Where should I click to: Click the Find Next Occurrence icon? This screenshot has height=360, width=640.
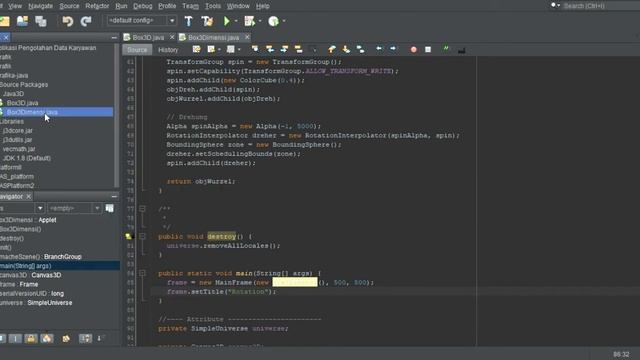click(284, 49)
